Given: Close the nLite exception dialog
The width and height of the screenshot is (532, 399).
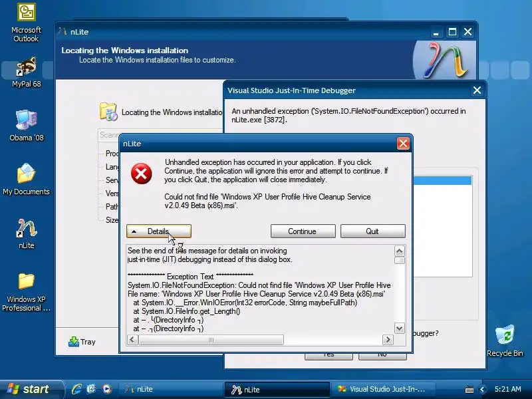Looking at the screenshot, I should click(x=403, y=144).
